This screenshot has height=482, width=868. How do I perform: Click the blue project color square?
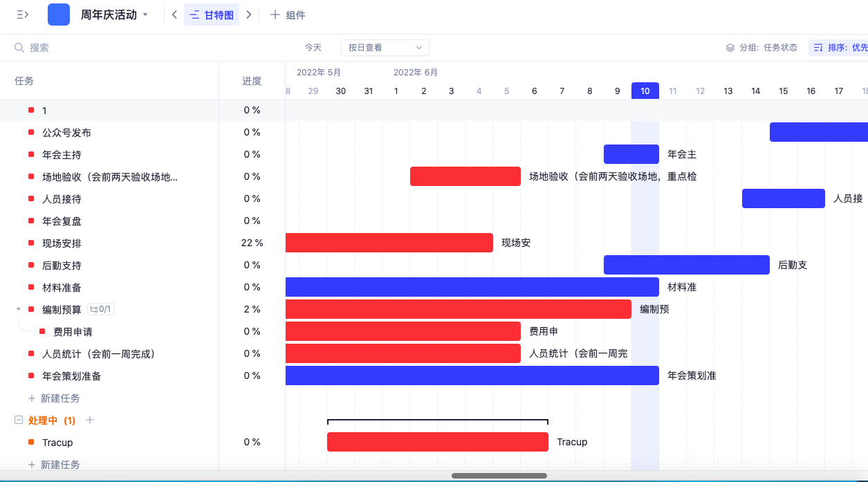click(58, 14)
